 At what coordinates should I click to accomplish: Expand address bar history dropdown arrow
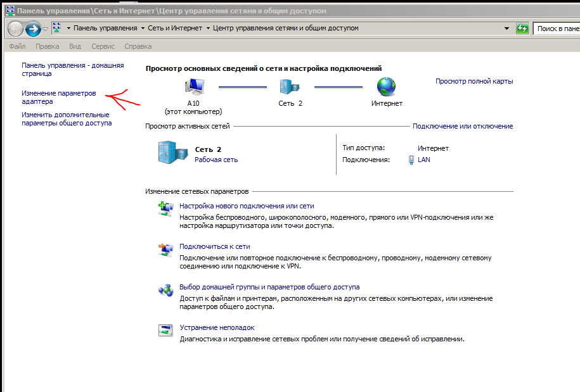[506, 28]
